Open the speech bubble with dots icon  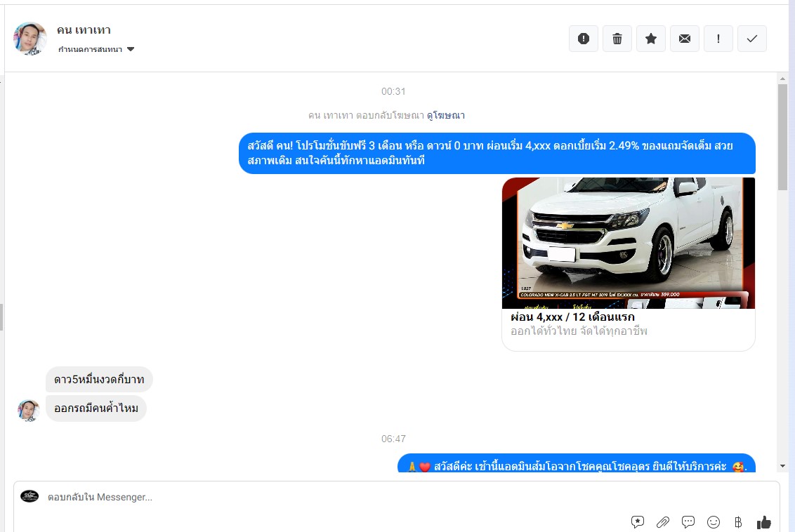688,521
